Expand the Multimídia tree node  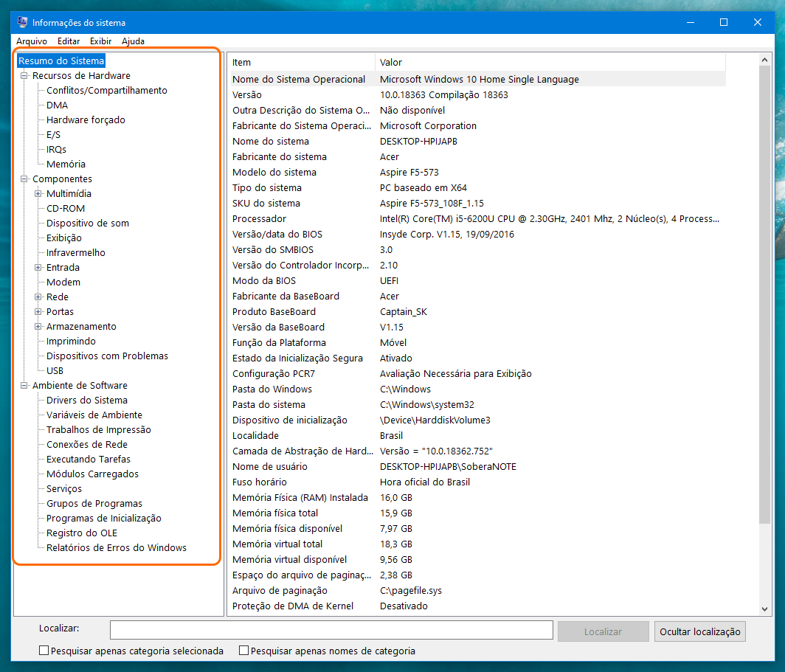[38, 194]
